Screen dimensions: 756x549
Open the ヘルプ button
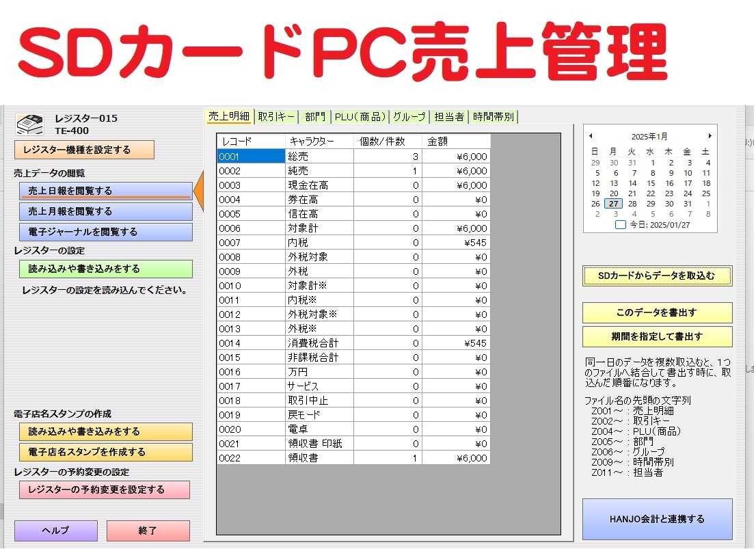click(56, 531)
